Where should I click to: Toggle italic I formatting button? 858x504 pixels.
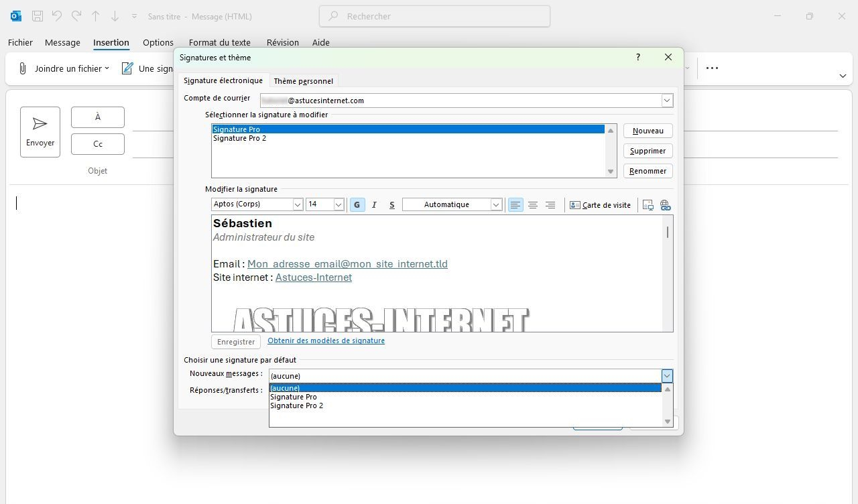point(374,204)
